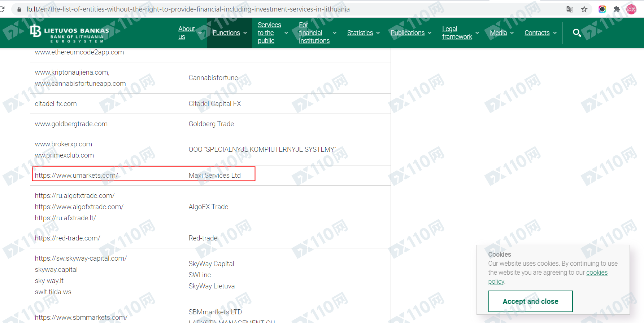
Task: Click the round colorful extension icon
Action: click(x=602, y=9)
